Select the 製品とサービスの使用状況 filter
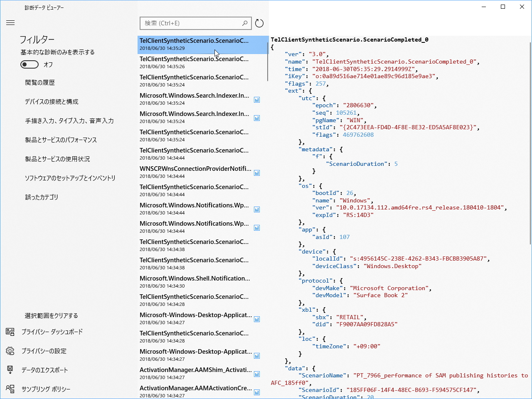 (x=57, y=159)
